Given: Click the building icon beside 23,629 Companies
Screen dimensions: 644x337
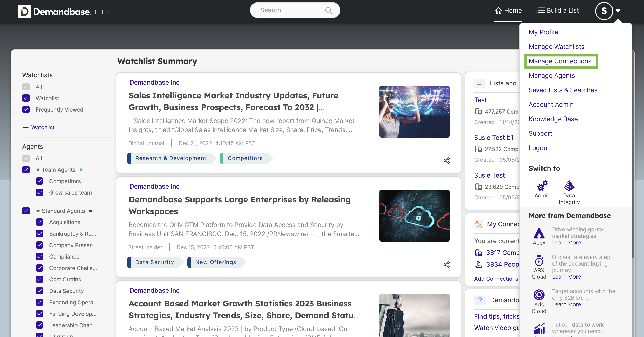Looking at the screenshot, I should [x=478, y=187].
